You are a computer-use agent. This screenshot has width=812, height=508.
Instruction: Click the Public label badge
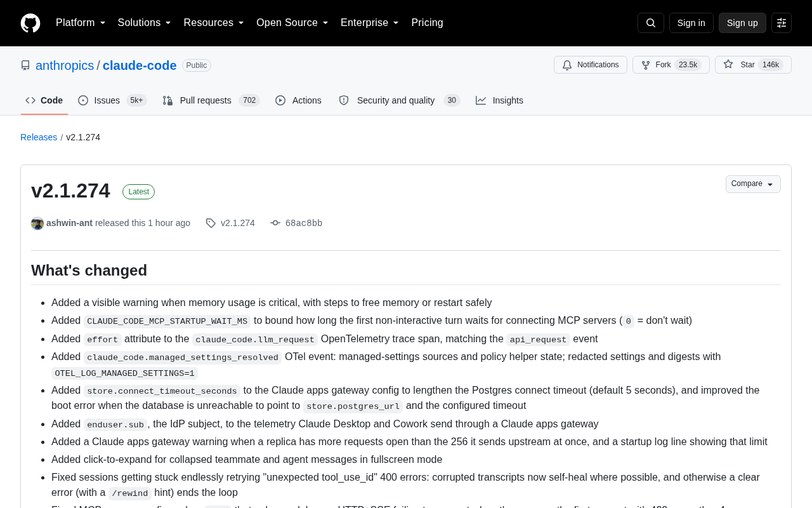pos(197,65)
